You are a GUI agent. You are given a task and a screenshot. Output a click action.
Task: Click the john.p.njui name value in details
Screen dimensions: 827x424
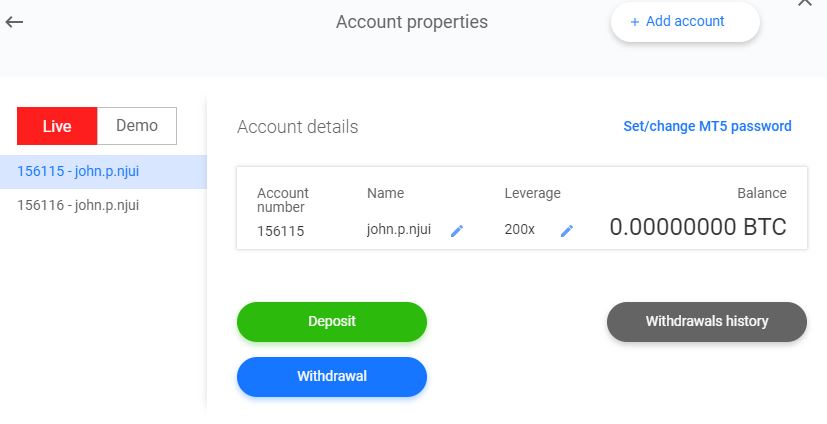pyautogui.click(x=399, y=229)
